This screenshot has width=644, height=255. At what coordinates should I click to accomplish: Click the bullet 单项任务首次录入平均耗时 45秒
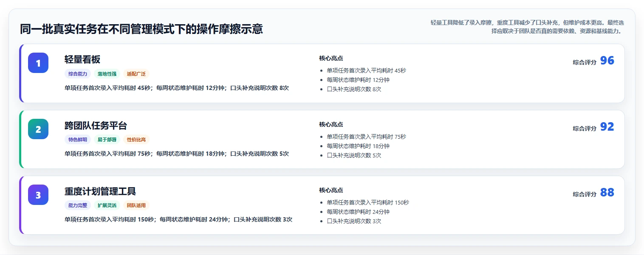click(366, 70)
